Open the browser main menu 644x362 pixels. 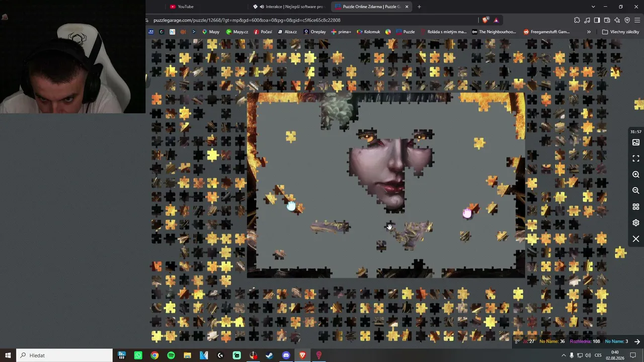(x=637, y=20)
